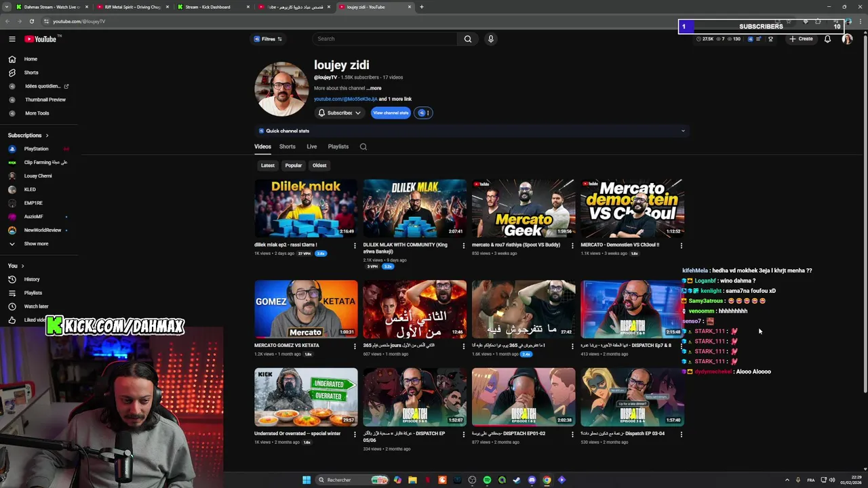Viewport: 868px width, 488px height.
Task: Open options for 'MERCATO GOMEZ VS KETATA' video
Action: pos(355,346)
